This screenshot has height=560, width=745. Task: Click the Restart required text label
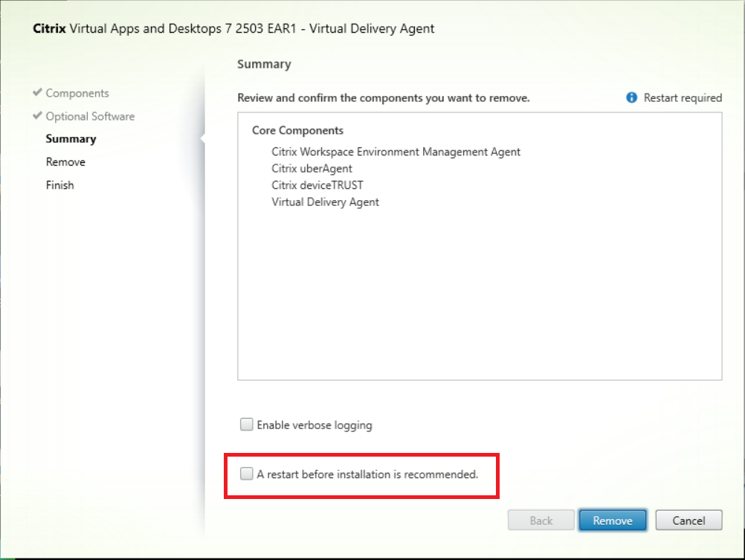pyautogui.click(x=683, y=97)
